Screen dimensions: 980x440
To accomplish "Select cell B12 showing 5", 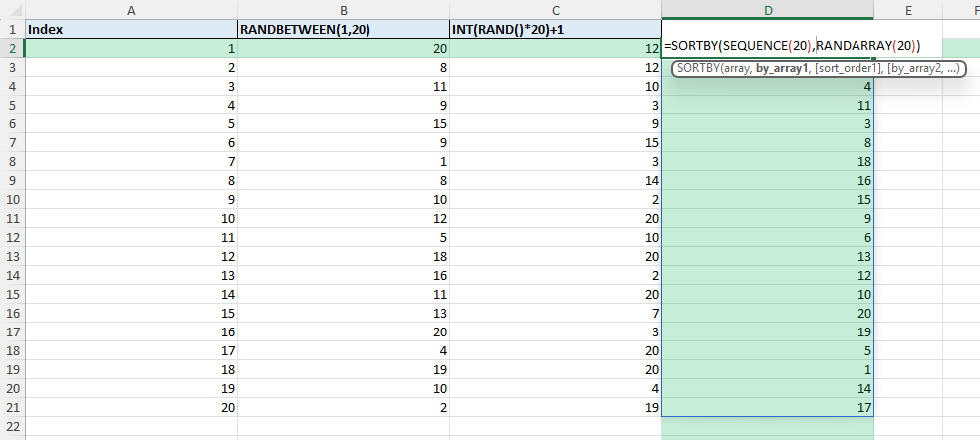I will (x=344, y=238).
